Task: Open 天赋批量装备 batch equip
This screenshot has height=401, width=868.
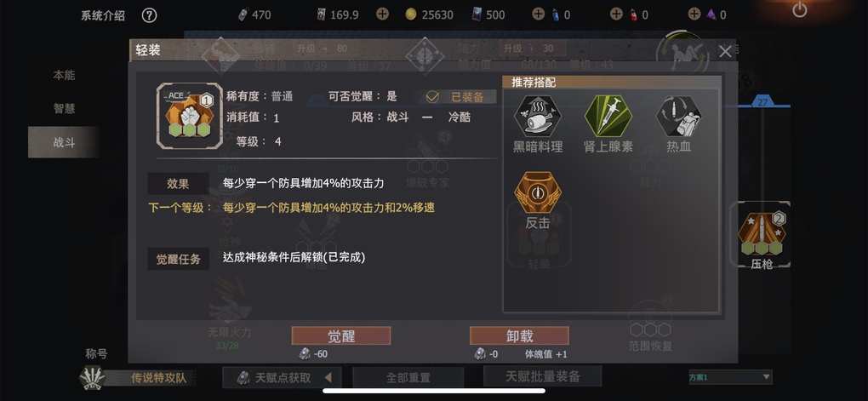Action: [x=543, y=376]
